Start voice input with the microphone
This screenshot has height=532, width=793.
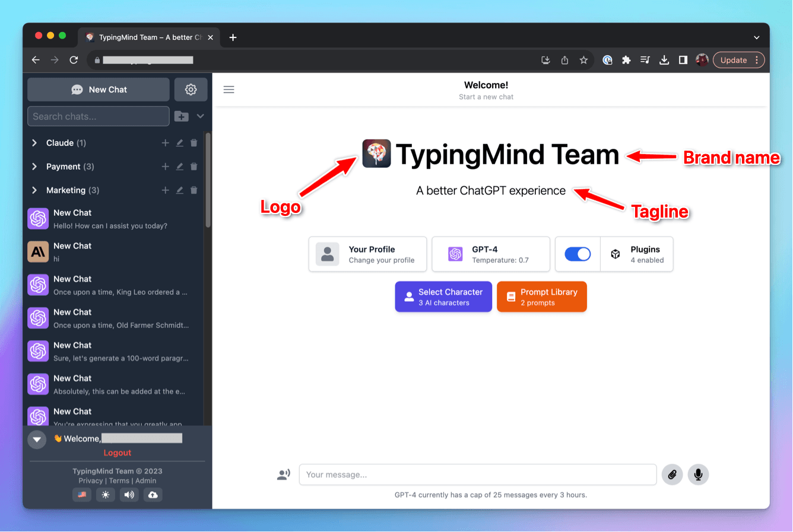698,474
